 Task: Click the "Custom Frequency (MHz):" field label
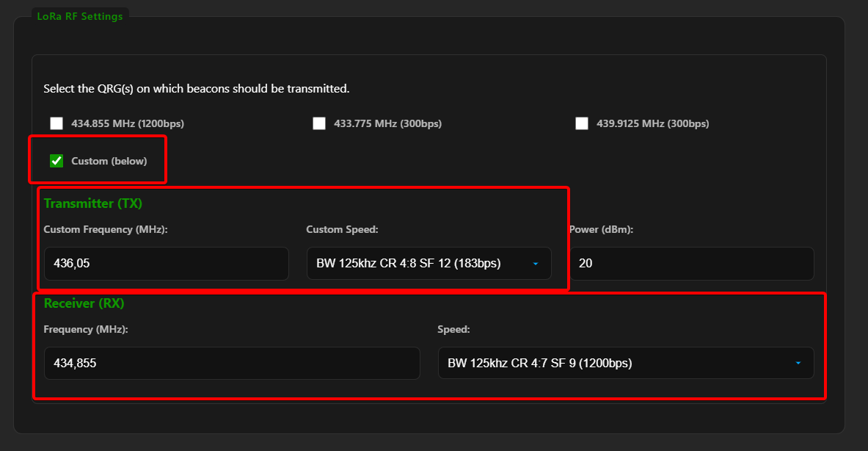[x=106, y=230]
